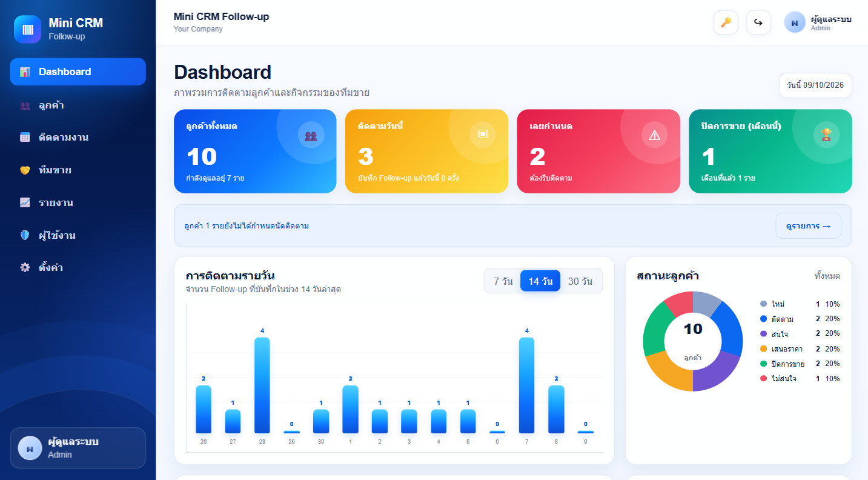The height and width of the screenshot is (480, 868).
Task: Click the donut chart center showing 10
Action: 693,329
